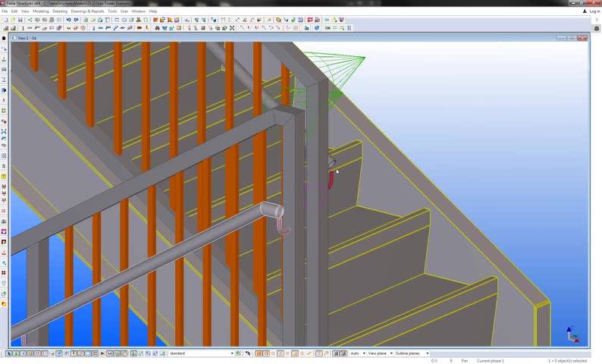This screenshot has height=364, width=602.
Task: Click the top icon in left sidebar
Action: (x=4, y=39)
